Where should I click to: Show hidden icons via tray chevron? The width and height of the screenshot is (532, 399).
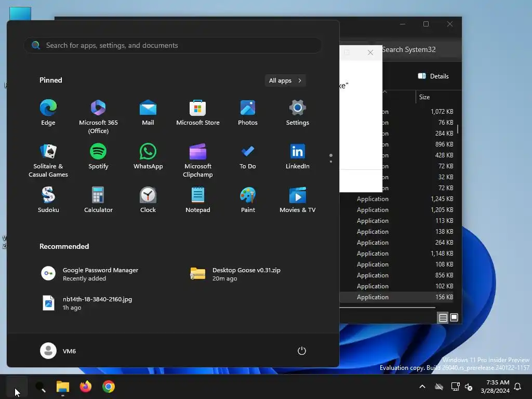point(422,387)
